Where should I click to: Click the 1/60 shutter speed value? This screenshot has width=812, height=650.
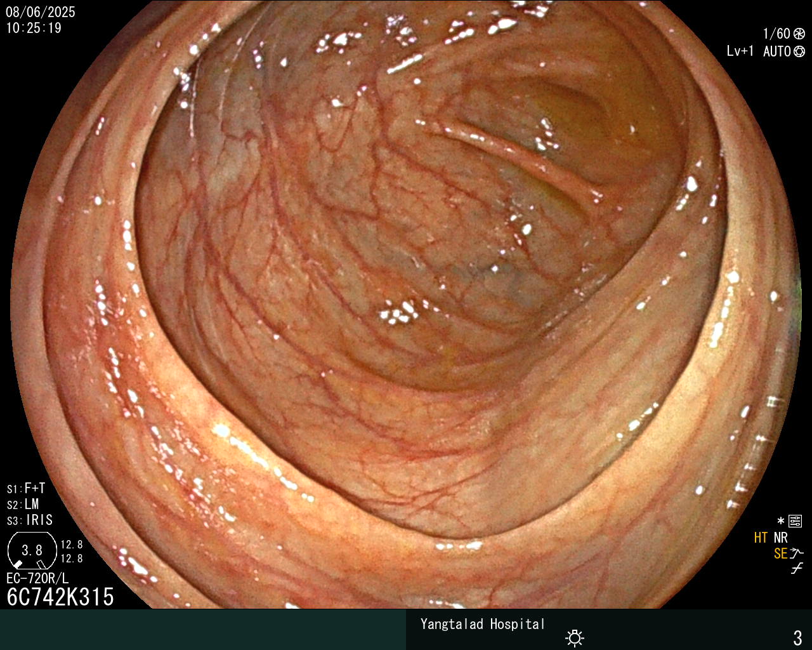tap(776, 34)
